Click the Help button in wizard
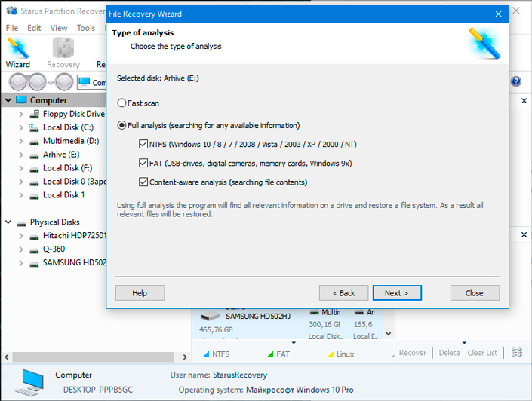This screenshot has width=532, height=401. [x=140, y=293]
